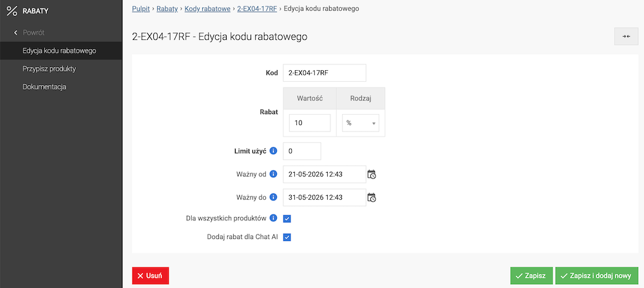Image resolution: width=644 pixels, height=288 pixels.
Task: Click the page title 2-EX04-17RF - Edycja kodu rabatowego
Action: coord(220,37)
